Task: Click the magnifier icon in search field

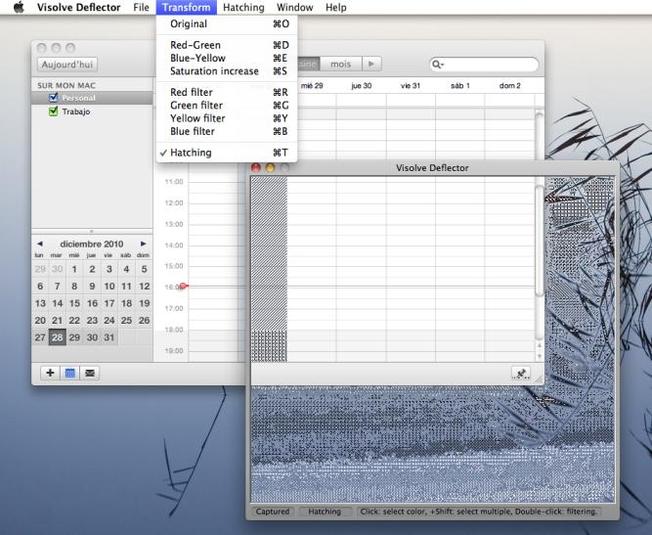Action: tap(438, 65)
